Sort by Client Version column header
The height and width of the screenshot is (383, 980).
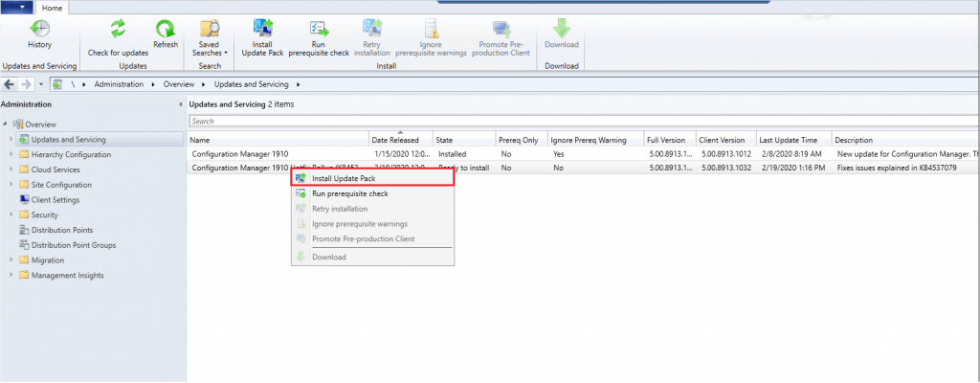click(x=725, y=140)
